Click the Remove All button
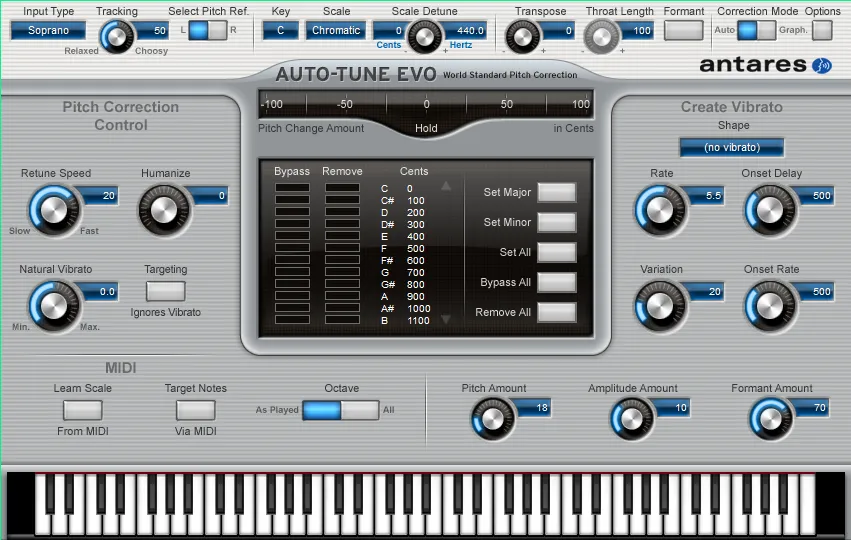This screenshot has height=540, width=851. click(556, 312)
